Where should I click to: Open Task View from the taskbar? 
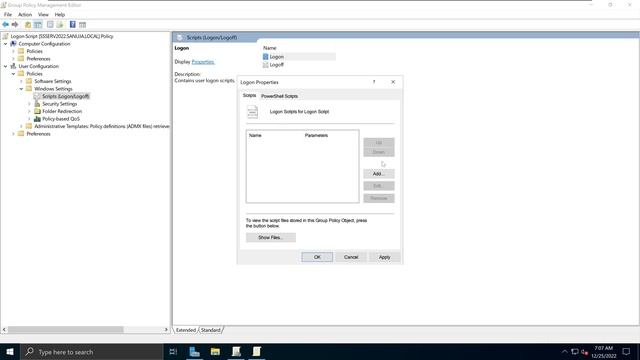(x=173, y=351)
